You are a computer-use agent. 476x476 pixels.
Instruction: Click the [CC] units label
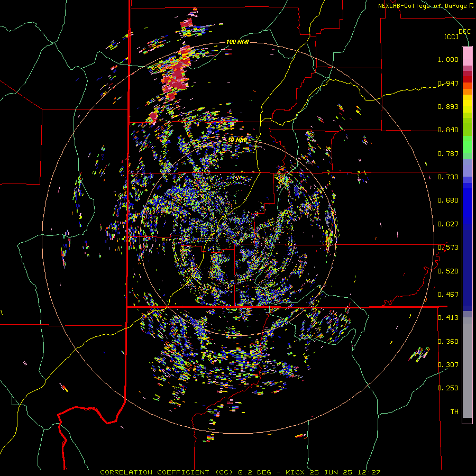(x=452, y=36)
